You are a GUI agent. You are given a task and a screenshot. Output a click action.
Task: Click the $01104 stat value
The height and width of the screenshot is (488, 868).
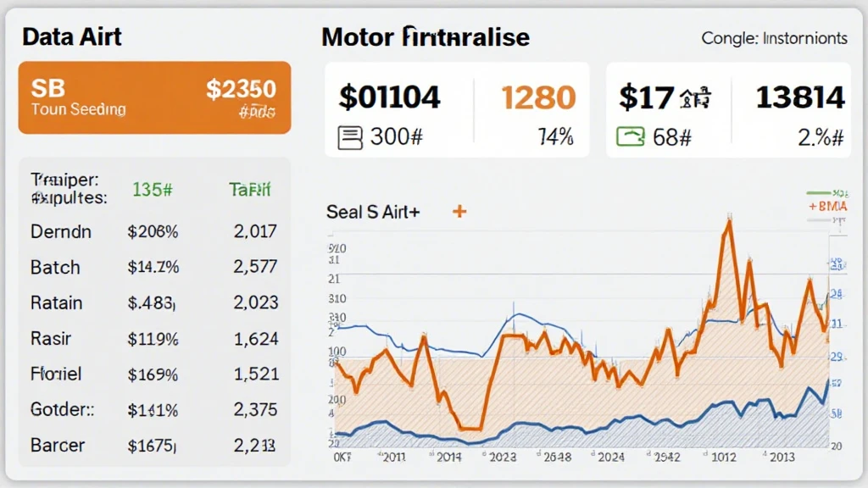(389, 97)
